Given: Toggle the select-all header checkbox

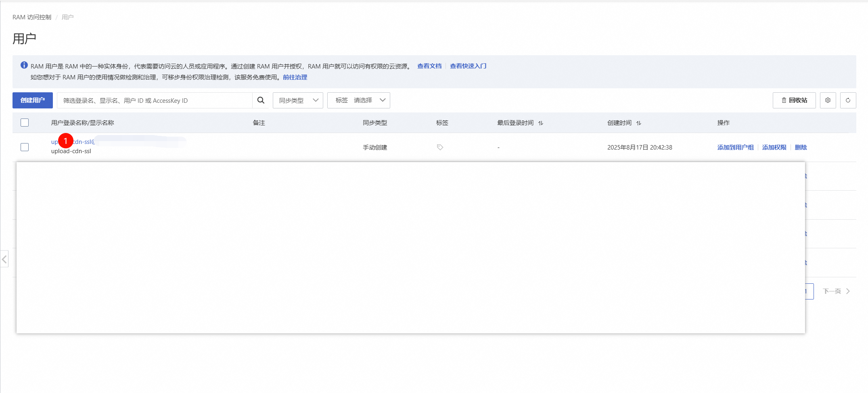Looking at the screenshot, I should tap(25, 123).
